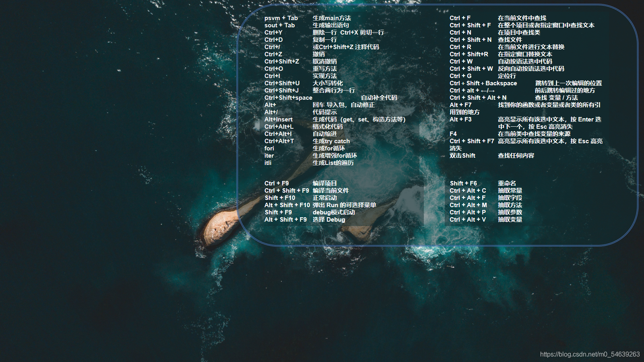Click the "实现方法" text

[x=325, y=76]
